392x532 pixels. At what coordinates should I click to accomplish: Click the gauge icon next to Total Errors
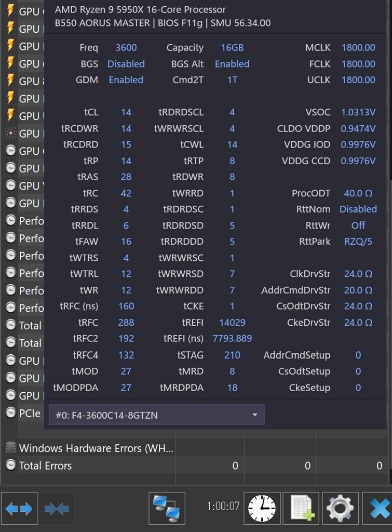click(10, 465)
